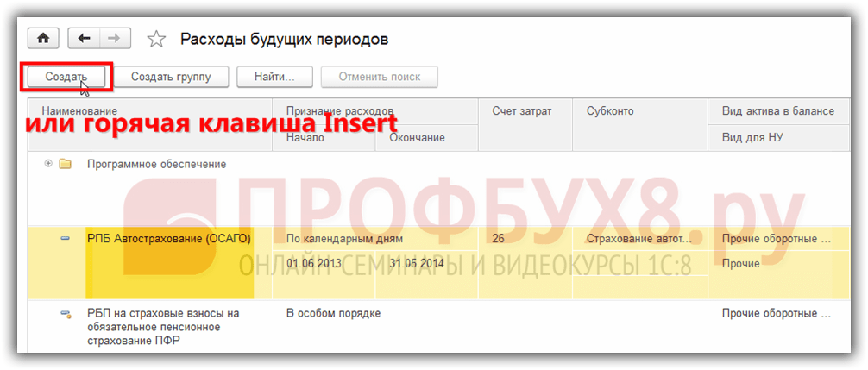This screenshot has width=868, height=370.
Task: Click the Home icon button
Action: [x=44, y=39]
